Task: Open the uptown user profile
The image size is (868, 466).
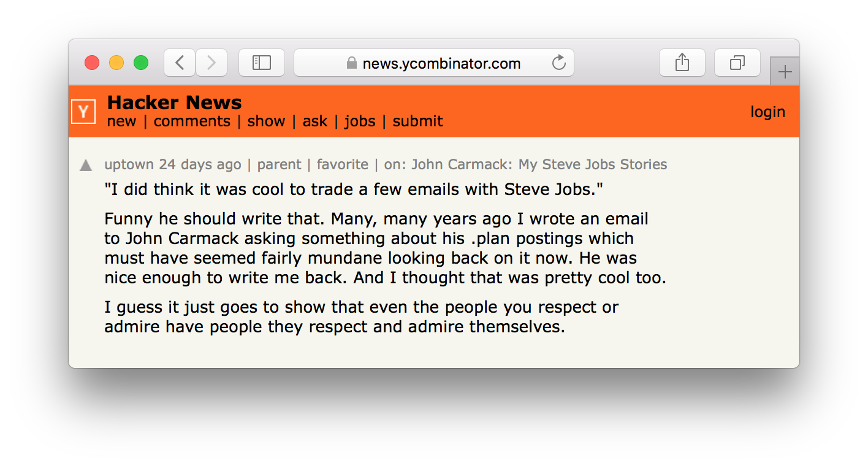Action: (x=129, y=164)
